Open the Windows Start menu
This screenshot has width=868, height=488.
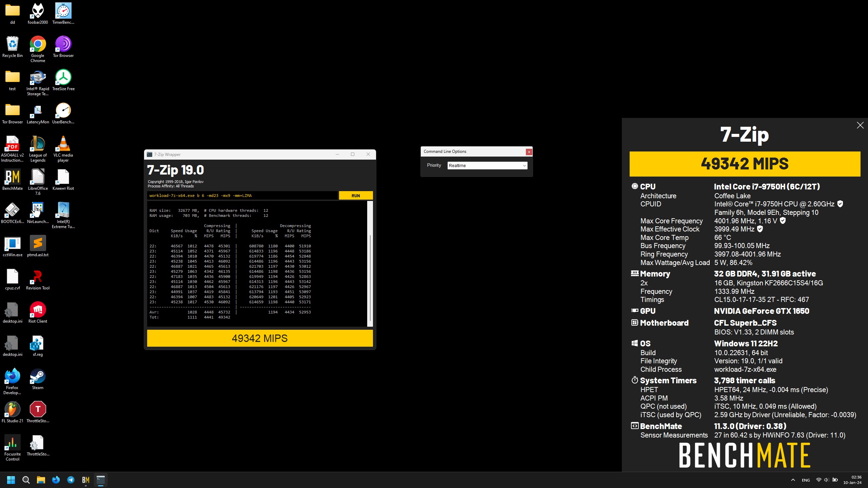pyautogui.click(x=11, y=480)
